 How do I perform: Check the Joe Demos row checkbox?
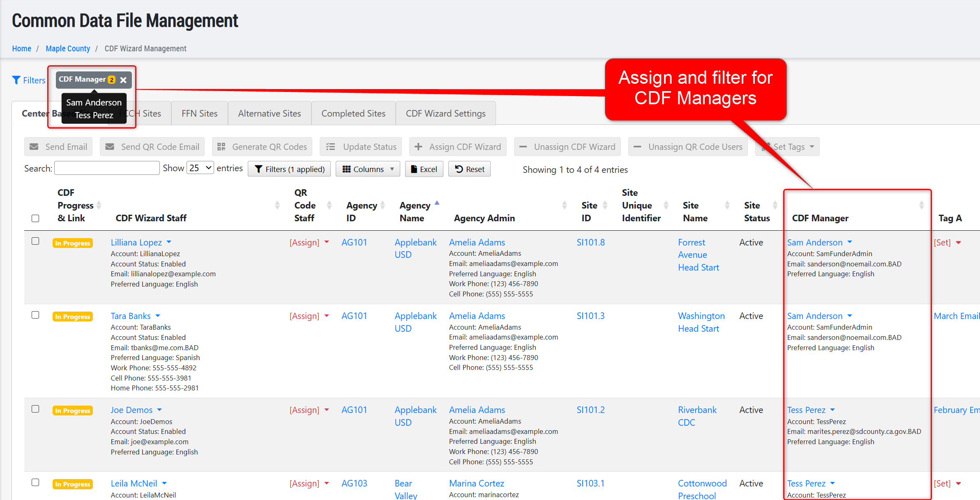click(35, 409)
